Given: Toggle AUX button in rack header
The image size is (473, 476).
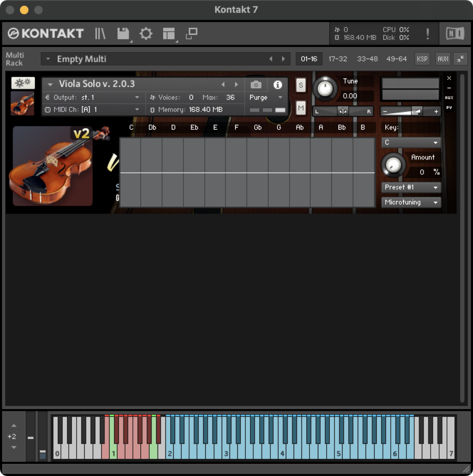Looking at the screenshot, I should pyautogui.click(x=443, y=59).
